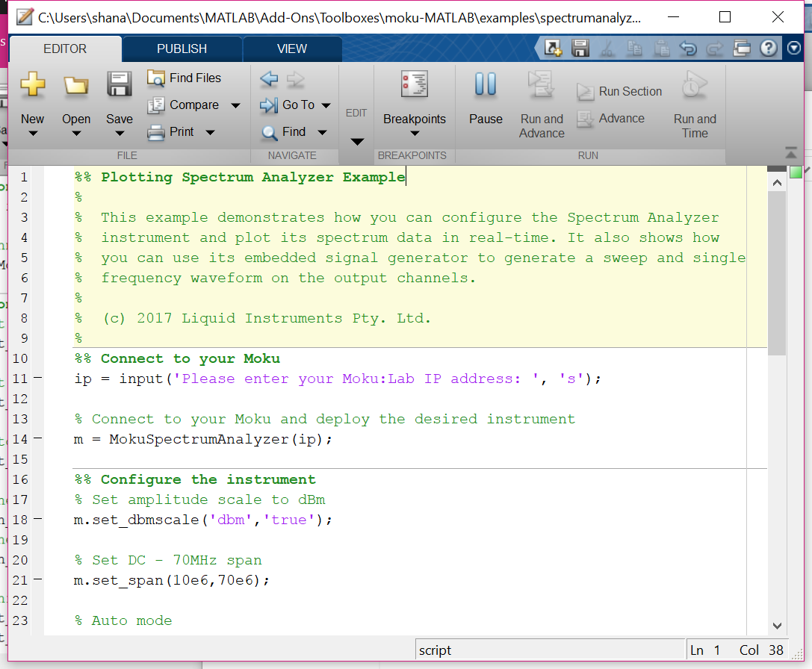Click Run Section
Image resolution: width=812 pixels, height=669 pixels.
pyautogui.click(x=620, y=92)
